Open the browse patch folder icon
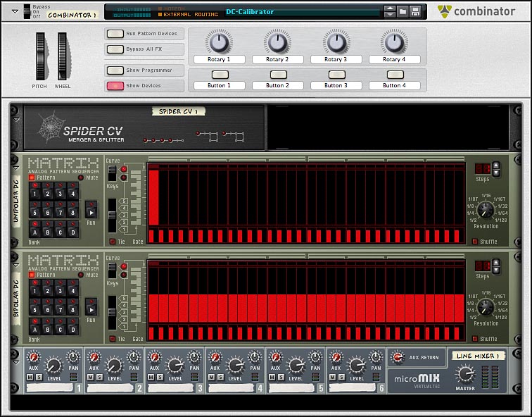 click(403, 11)
